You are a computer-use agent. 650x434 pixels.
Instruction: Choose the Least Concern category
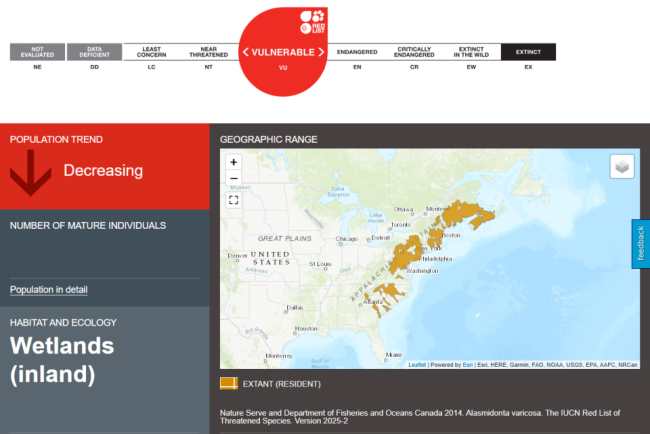point(151,52)
